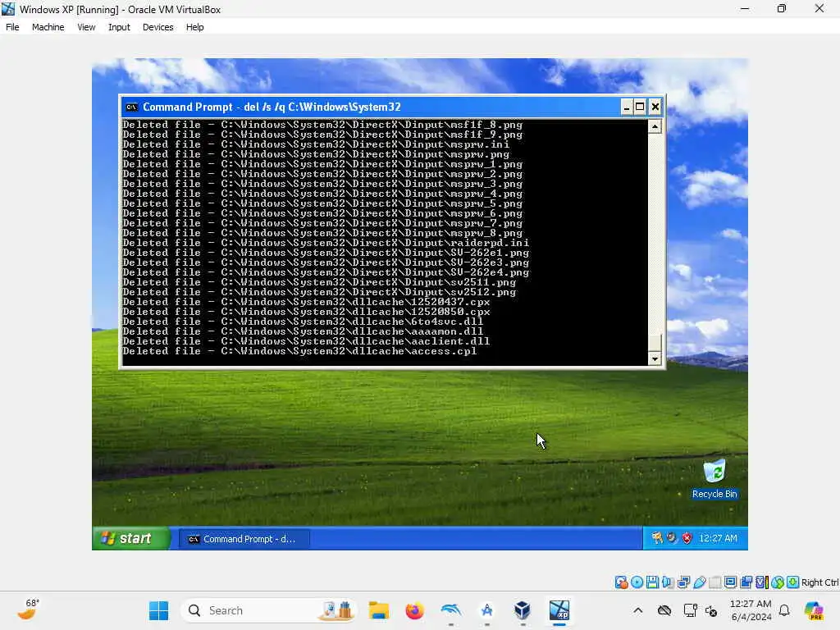Click the VirtualBox network adapter icon
The width and height of the screenshot is (840, 630).
pyautogui.click(x=683, y=582)
